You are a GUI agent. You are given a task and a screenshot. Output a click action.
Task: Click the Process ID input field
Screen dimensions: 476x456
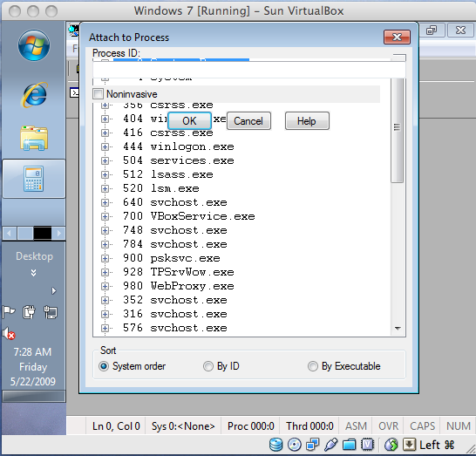[x=249, y=69]
